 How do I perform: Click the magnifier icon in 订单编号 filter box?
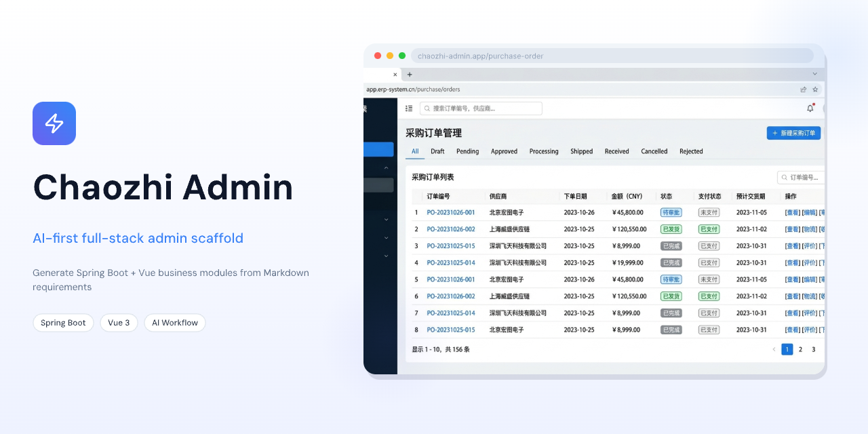click(785, 178)
